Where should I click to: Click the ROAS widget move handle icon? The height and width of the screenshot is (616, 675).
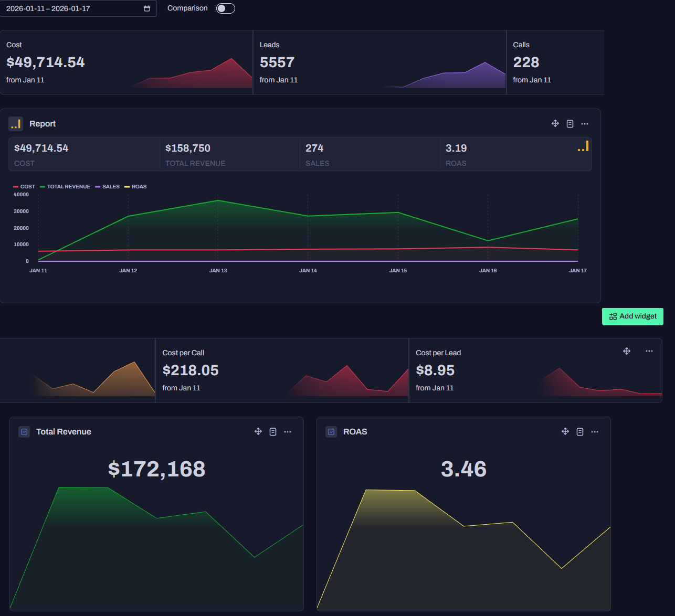(x=565, y=432)
